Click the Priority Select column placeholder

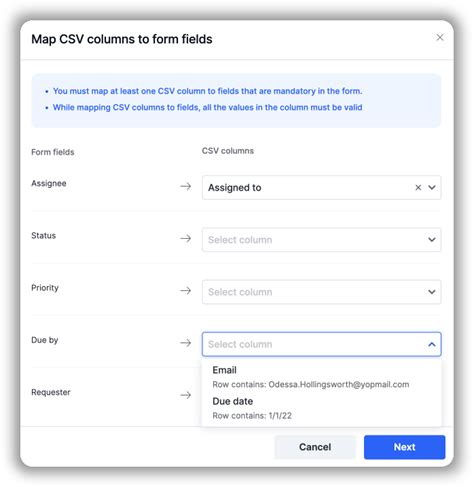tap(240, 292)
